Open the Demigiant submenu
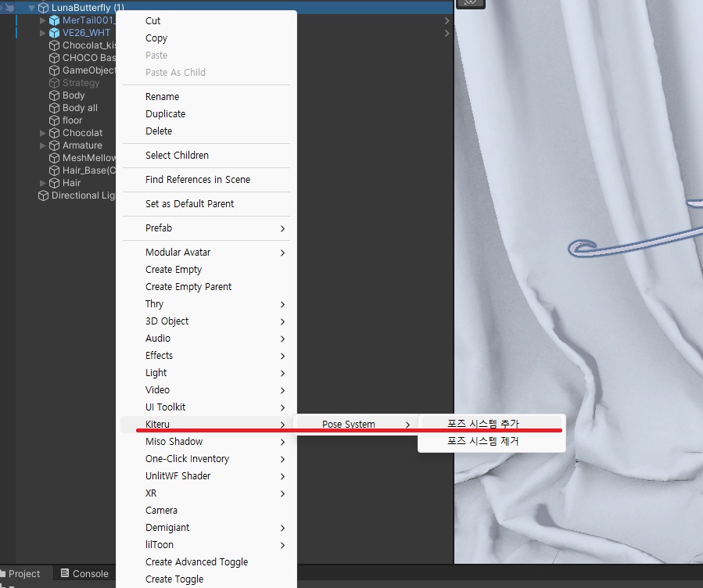The width and height of the screenshot is (703, 588). pyautogui.click(x=206, y=528)
